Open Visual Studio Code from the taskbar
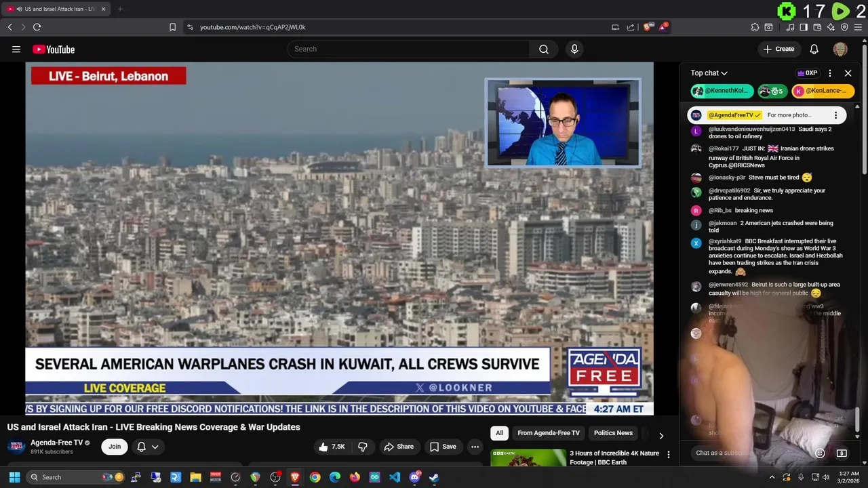 point(395,477)
